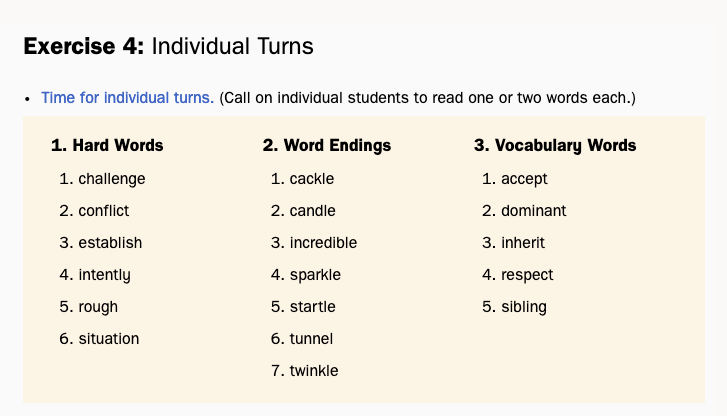Click the word 'twinkle'
The width and height of the screenshot is (727, 416).
(x=314, y=371)
